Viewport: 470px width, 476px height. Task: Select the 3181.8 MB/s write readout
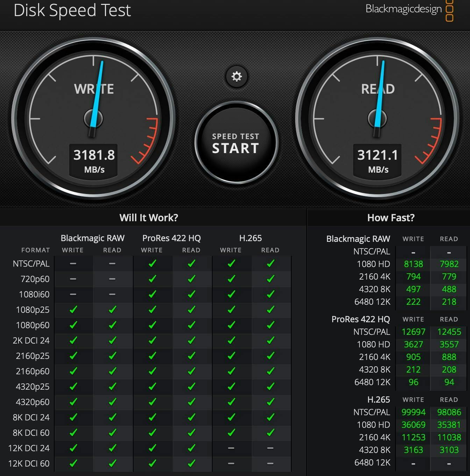click(x=94, y=160)
